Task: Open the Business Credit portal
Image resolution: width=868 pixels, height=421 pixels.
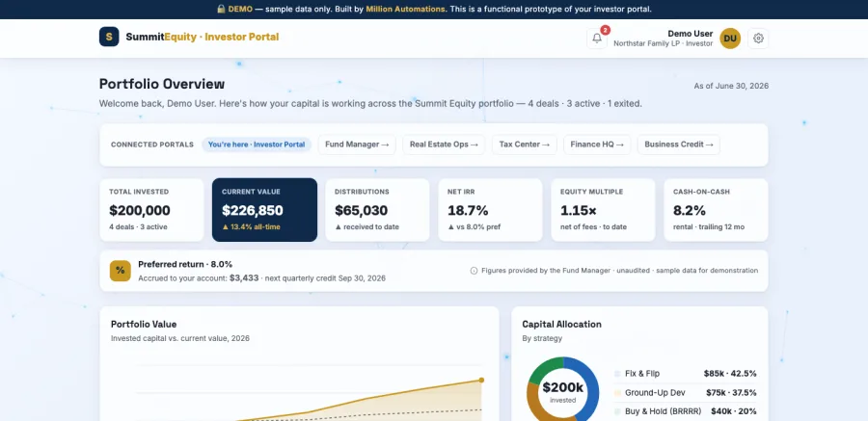Action: 679,145
